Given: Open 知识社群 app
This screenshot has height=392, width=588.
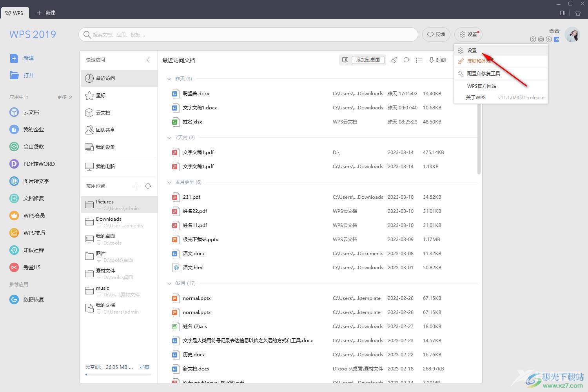Looking at the screenshot, I should coord(27,250).
